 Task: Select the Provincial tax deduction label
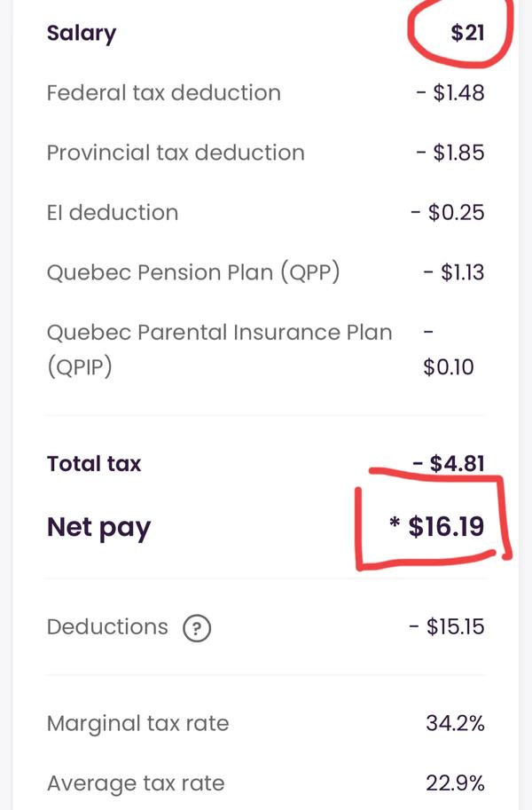pos(176,153)
